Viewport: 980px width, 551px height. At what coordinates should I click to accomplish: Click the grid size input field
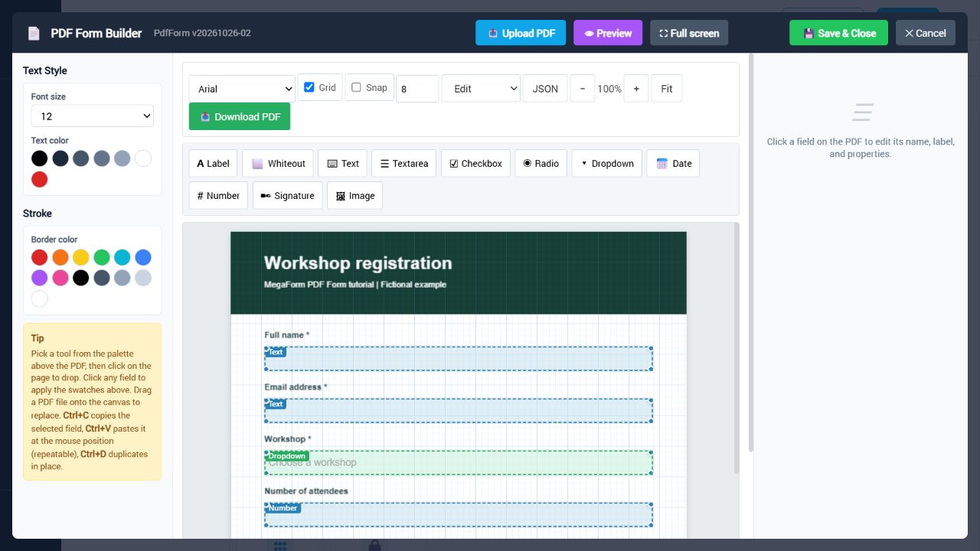tap(417, 89)
